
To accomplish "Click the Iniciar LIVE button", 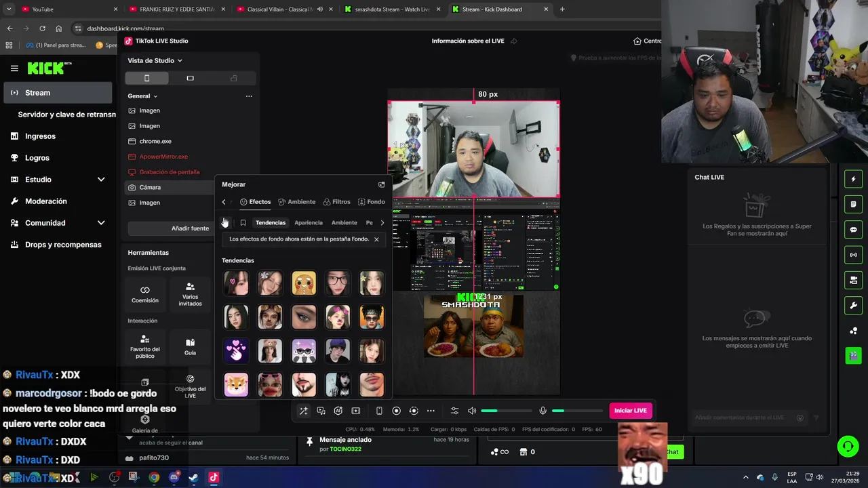I will tap(631, 411).
